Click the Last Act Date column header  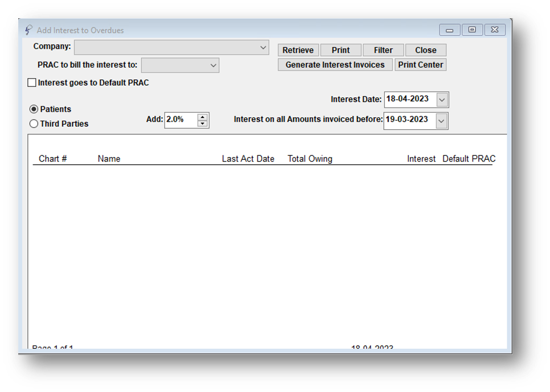248,159
